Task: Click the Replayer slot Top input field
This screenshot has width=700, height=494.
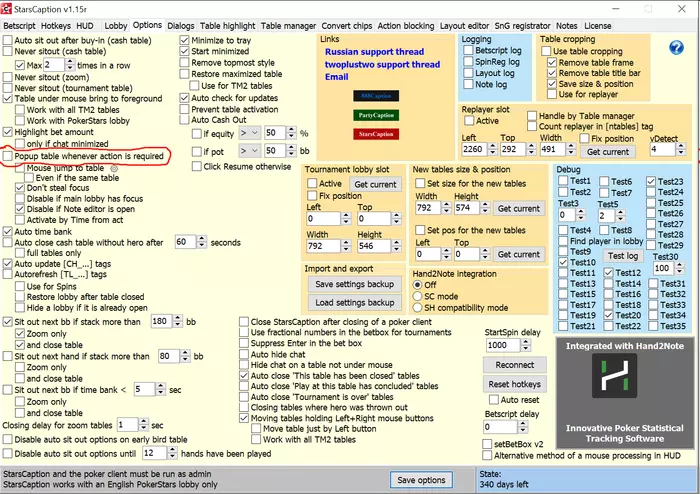Action: 513,149
